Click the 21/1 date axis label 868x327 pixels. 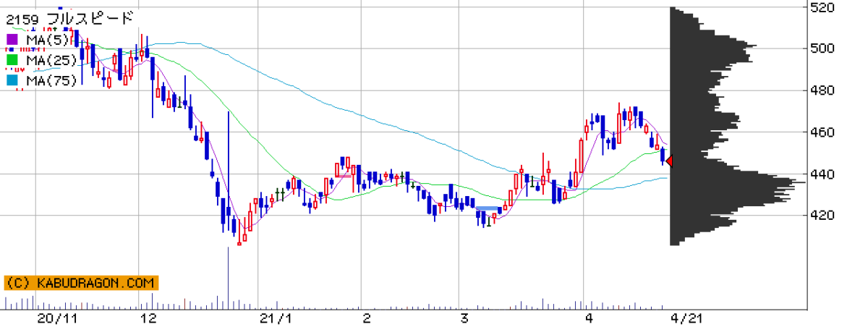click(x=276, y=318)
